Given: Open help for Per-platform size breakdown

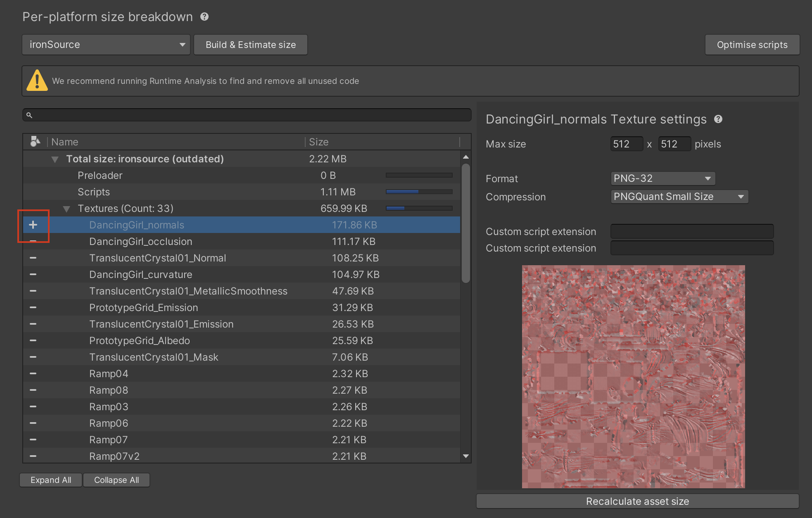Looking at the screenshot, I should (x=205, y=17).
